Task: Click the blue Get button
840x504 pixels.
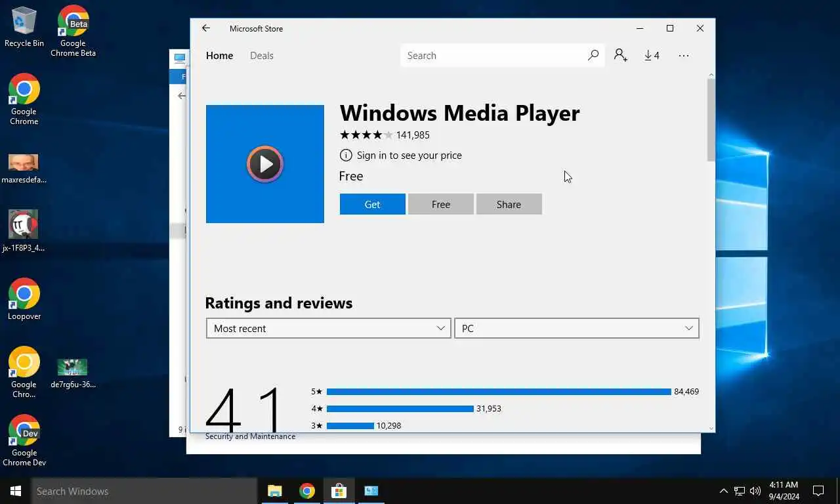Action: tap(373, 204)
